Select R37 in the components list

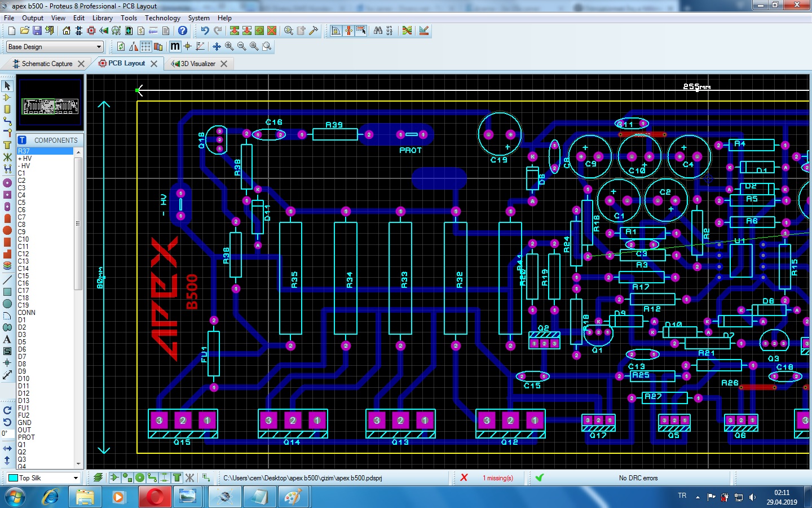point(45,151)
